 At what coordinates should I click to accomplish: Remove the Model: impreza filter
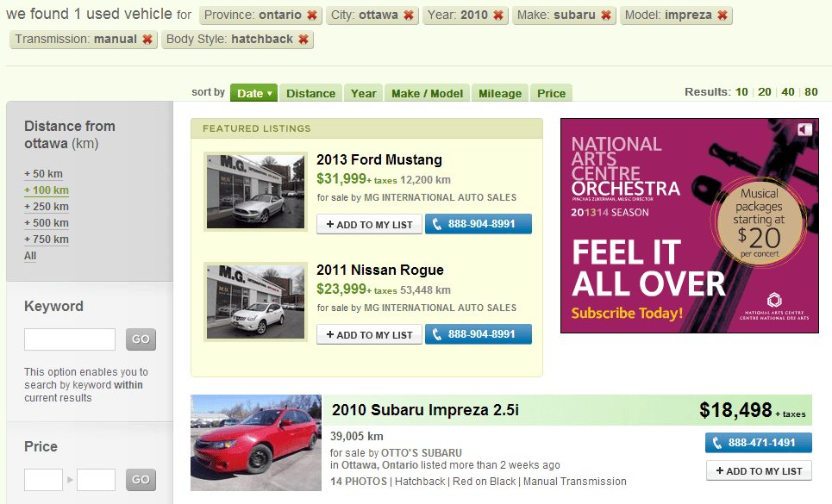pos(723,16)
